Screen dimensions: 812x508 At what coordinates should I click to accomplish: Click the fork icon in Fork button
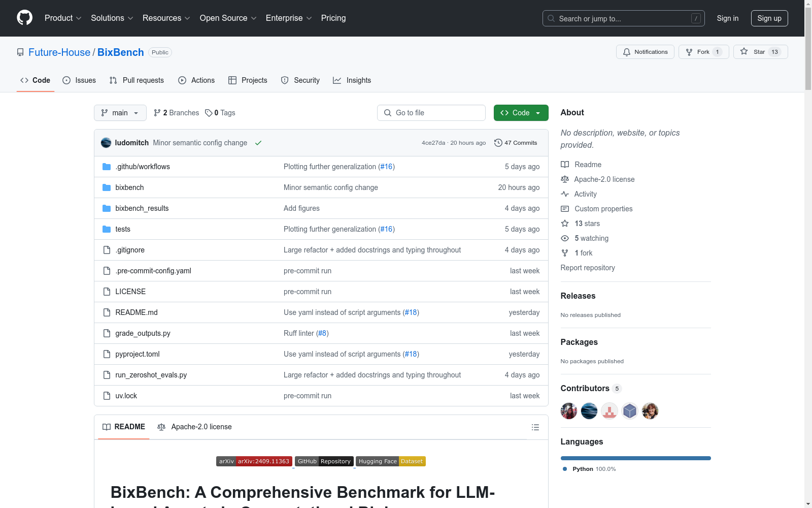click(689, 52)
